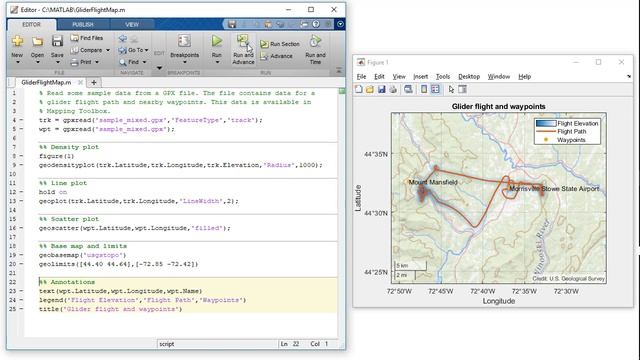The height and width of the screenshot is (360, 640).
Task: Select the EDITOR tab
Action: tap(31, 24)
